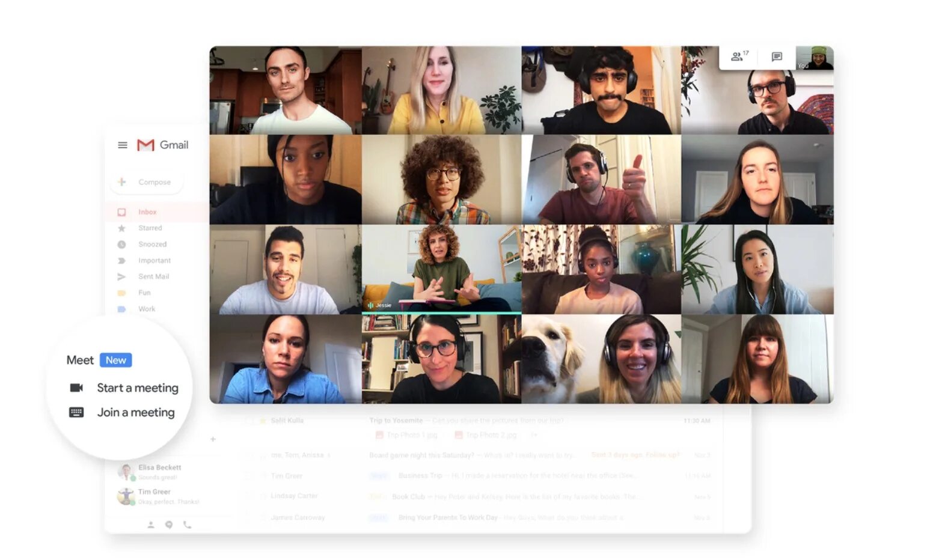
Task: Open the hamburger main menu
Action: [122, 145]
